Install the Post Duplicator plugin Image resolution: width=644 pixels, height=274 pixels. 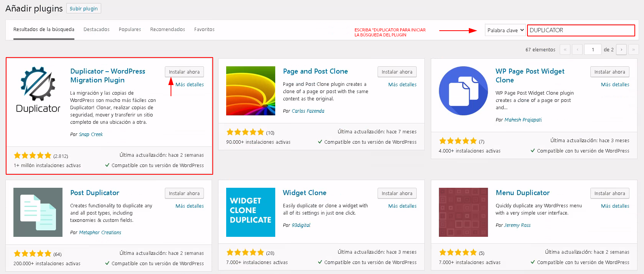184,193
